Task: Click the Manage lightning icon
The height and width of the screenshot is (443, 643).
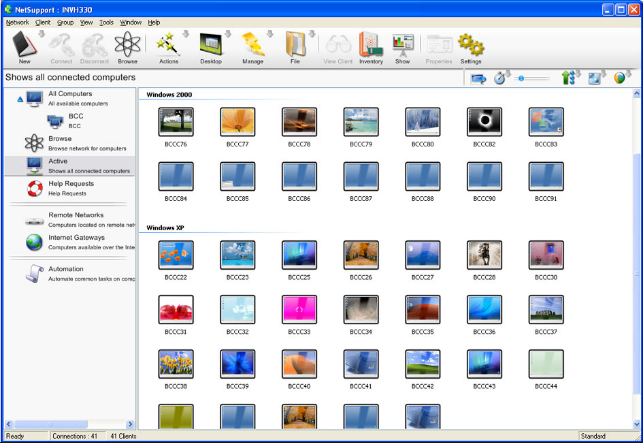Action: (252, 45)
